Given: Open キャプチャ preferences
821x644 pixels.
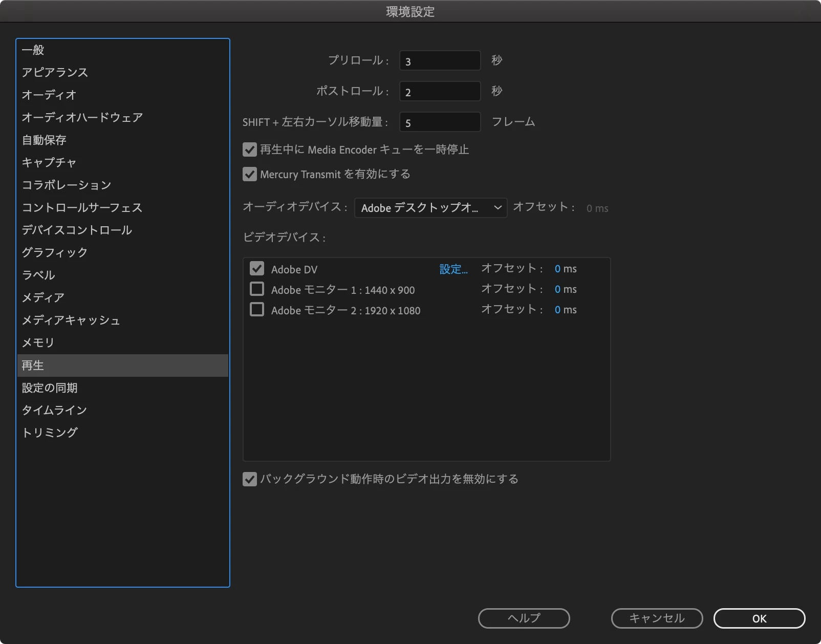Looking at the screenshot, I should point(122,163).
